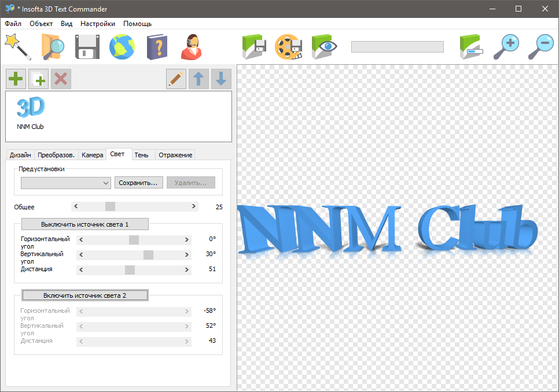Contact support operator icon
This screenshot has width=559, height=392.
click(192, 47)
